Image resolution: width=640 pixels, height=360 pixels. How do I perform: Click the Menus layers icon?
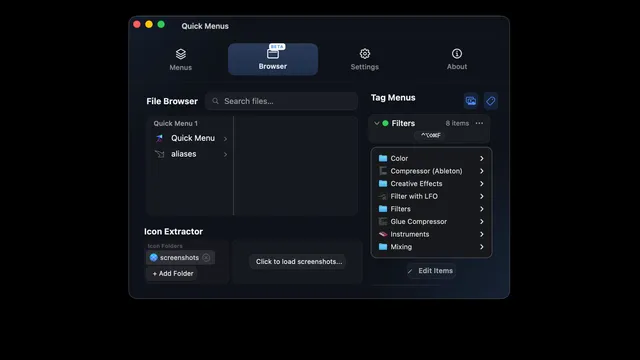pos(181,54)
